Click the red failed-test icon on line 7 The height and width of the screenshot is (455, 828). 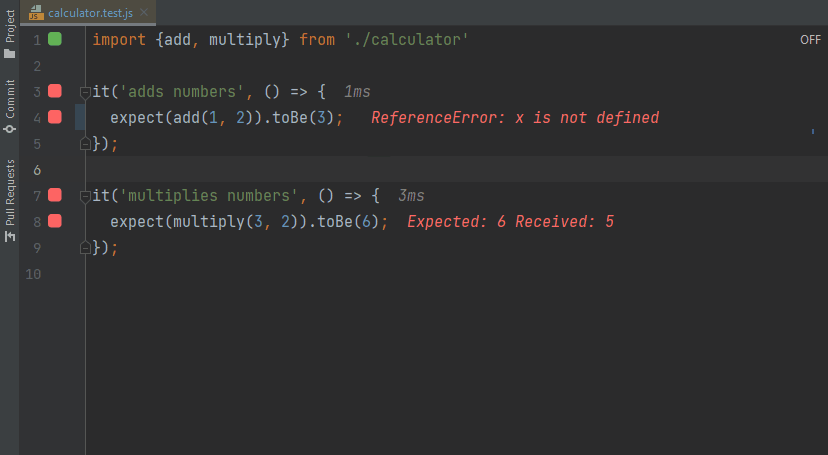click(x=55, y=195)
